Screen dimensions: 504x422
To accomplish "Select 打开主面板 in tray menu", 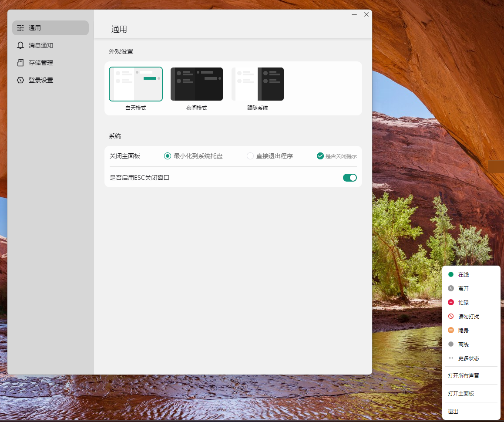I will (471, 393).
